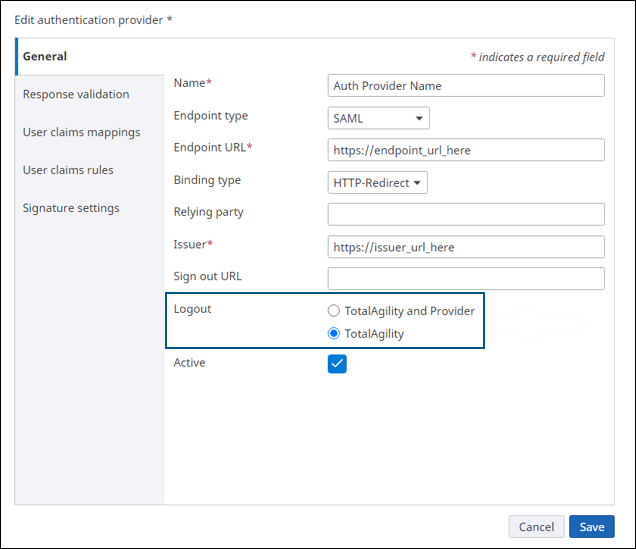Focus the Endpoint URL text field

[x=466, y=150]
